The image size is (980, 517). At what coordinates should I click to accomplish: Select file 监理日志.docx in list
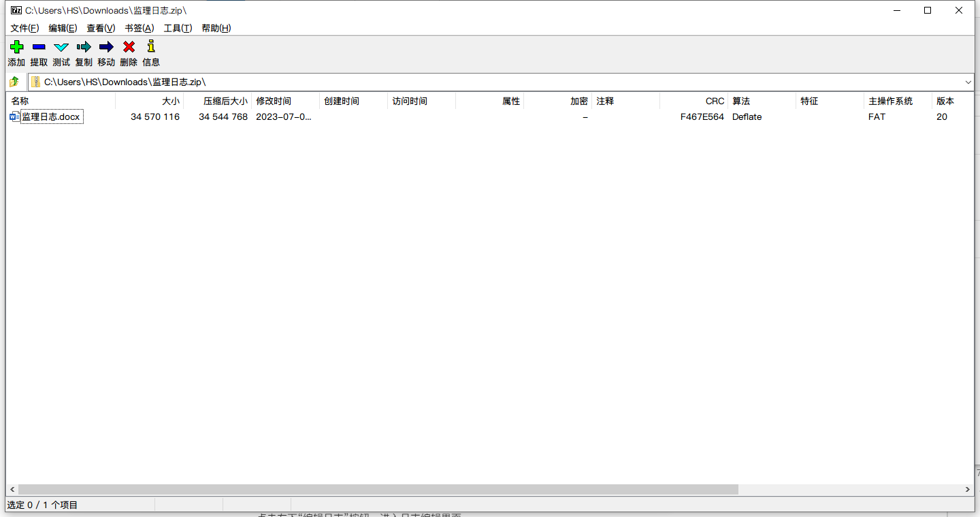(x=51, y=117)
